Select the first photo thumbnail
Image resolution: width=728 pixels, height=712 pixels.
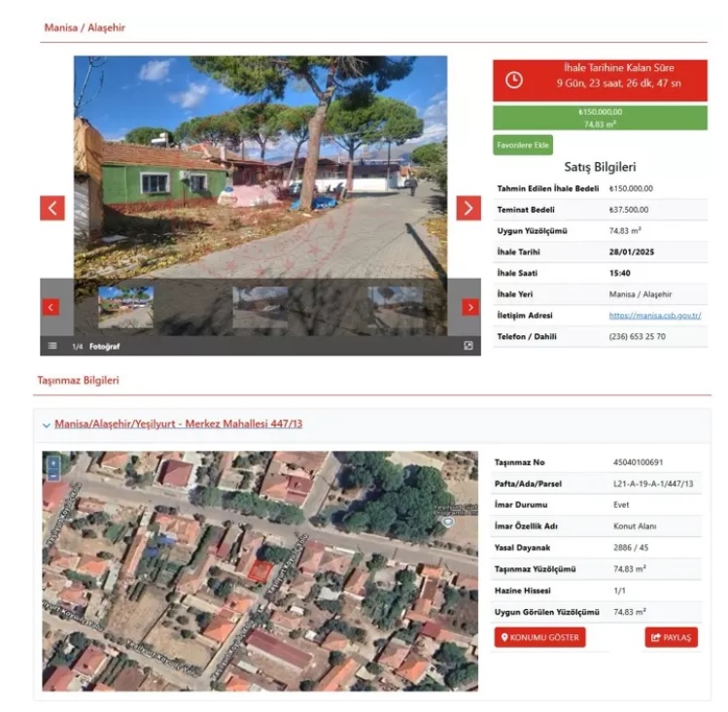click(x=125, y=307)
